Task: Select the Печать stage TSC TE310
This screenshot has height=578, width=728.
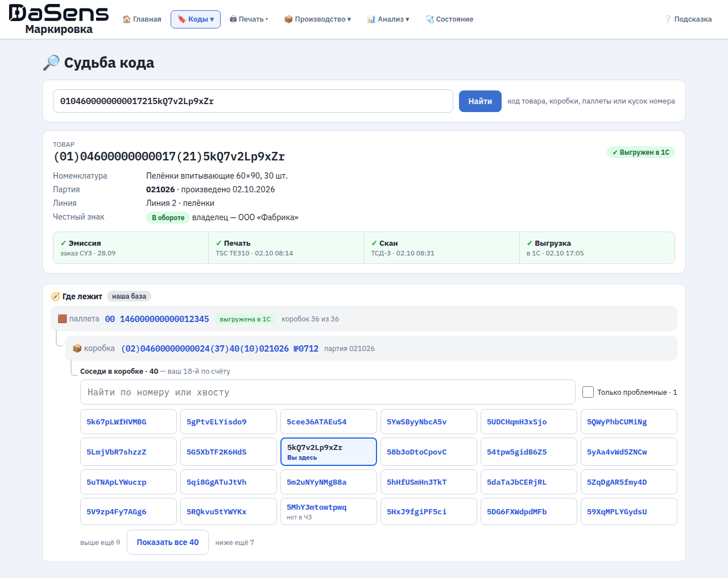Action: click(286, 247)
